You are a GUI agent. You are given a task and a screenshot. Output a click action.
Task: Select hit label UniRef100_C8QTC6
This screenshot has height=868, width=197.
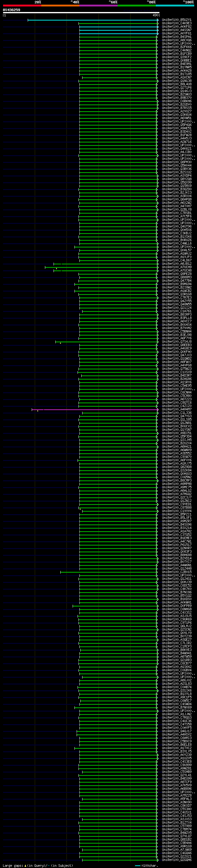[x=176, y=403]
